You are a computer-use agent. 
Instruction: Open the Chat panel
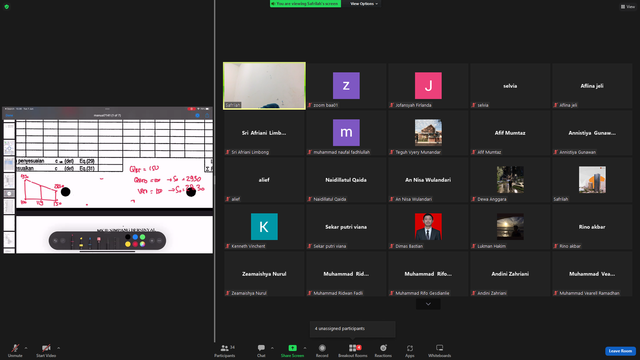pyautogui.click(x=261, y=351)
